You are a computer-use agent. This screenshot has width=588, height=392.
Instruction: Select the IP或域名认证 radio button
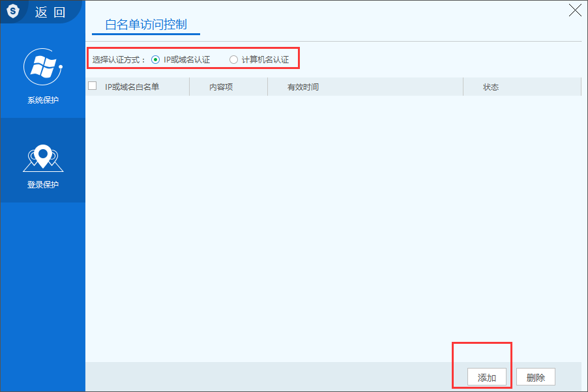click(155, 60)
